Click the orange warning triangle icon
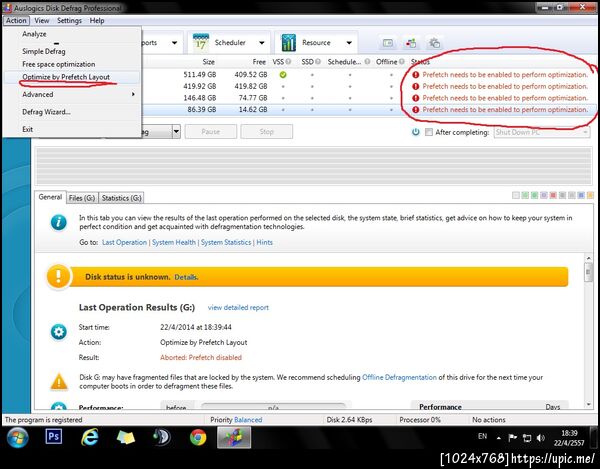This screenshot has width=600, height=469. coord(59,381)
